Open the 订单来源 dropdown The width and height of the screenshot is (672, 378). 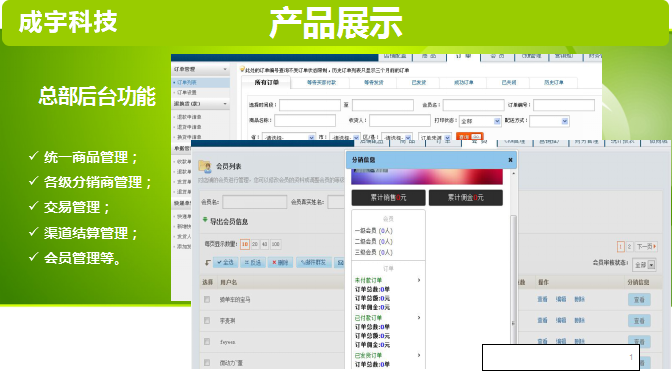coord(435,137)
